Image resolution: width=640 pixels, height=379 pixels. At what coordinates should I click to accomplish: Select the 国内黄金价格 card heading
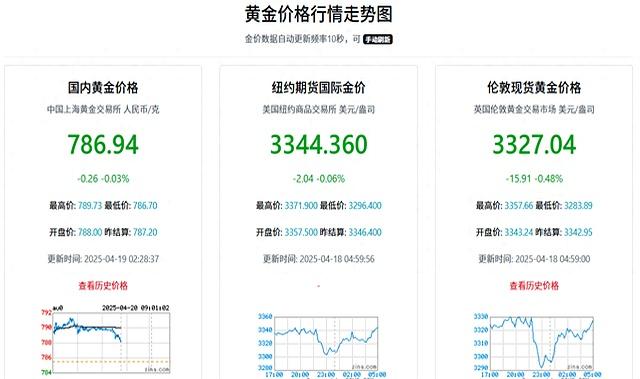pos(103,87)
